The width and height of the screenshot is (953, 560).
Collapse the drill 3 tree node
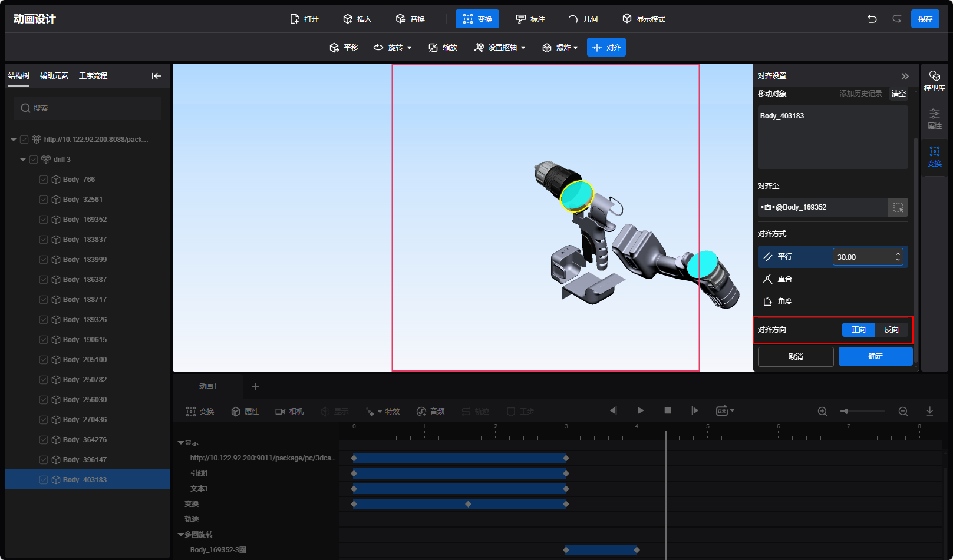pyautogui.click(x=23, y=160)
